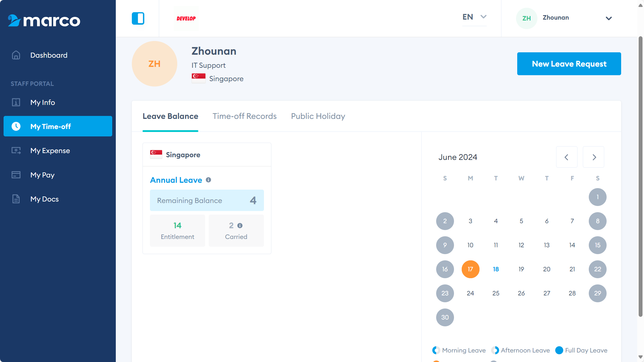Click the Annual Leave link

[176, 180]
